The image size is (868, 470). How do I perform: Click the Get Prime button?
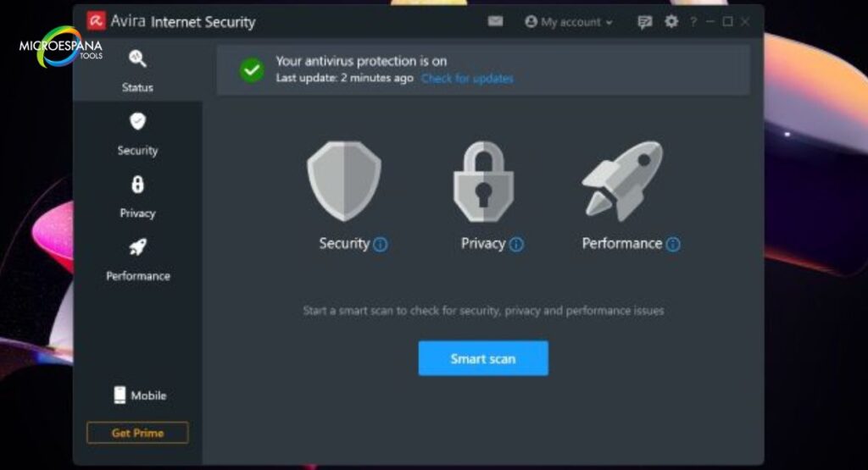point(137,433)
